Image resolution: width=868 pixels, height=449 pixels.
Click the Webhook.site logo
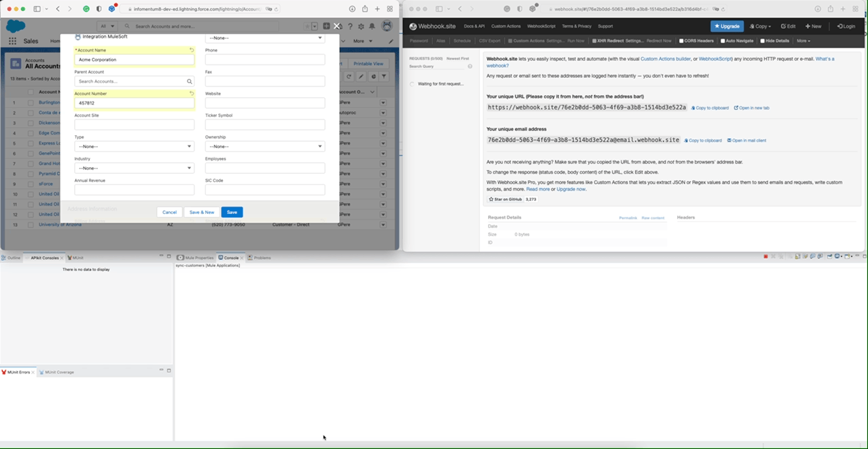[x=432, y=26]
